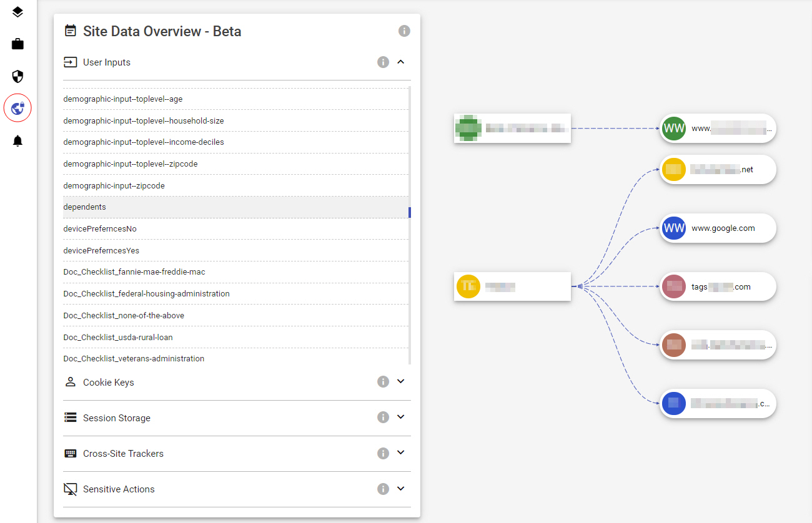Click the Session Storage list icon

[71, 418]
